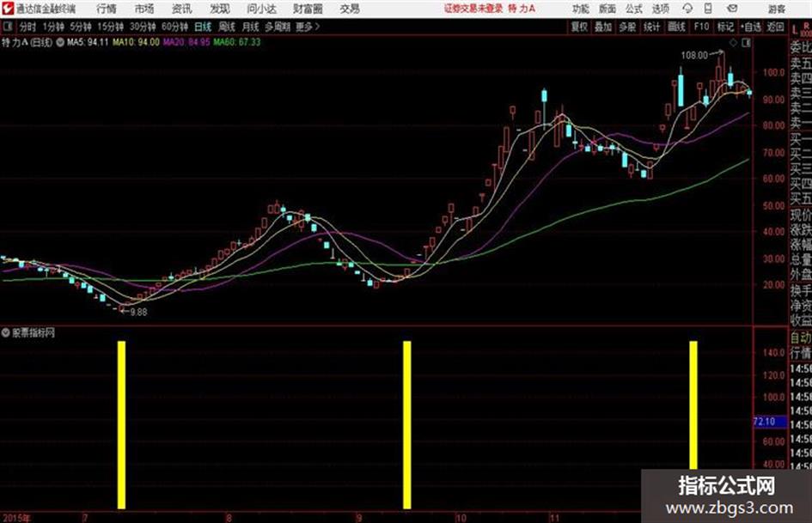Open the 功能 menu
This screenshot has height=523, width=812.
click(581, 9)
